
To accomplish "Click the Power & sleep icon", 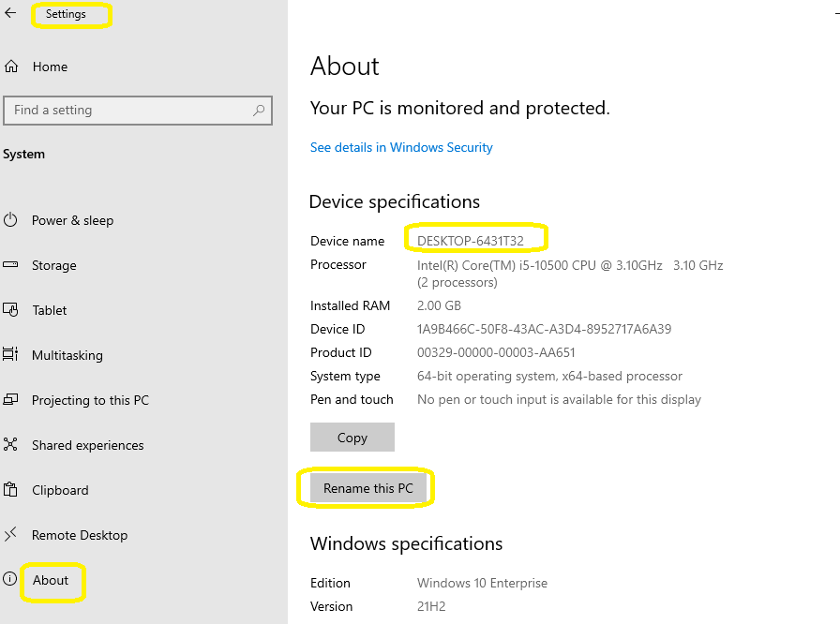I will click(10, 220).
